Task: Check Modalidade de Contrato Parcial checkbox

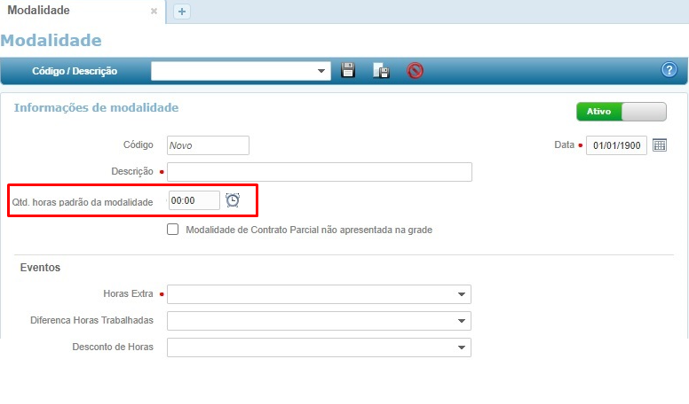Action: (x=173, y=229)
